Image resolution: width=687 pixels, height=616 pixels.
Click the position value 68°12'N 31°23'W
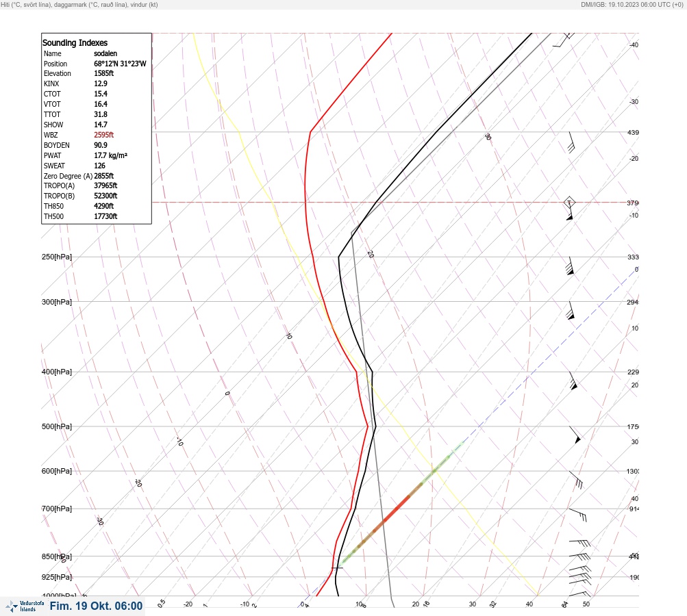tap(120, 64)
